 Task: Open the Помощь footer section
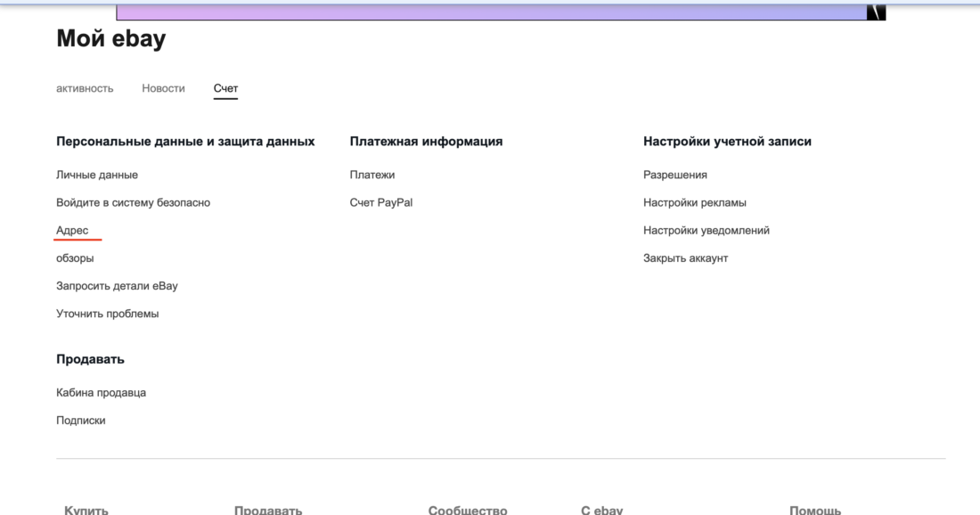coord(813,509)
